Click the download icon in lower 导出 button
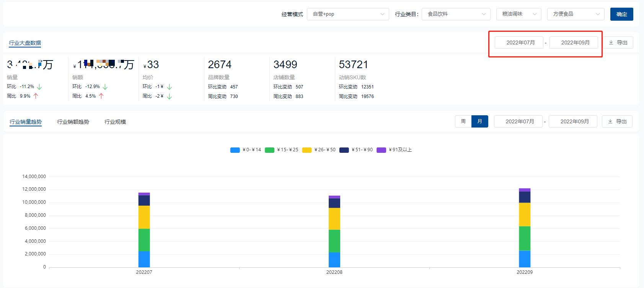Image resolution: width=644 pixels, height=288 pixels. point(610,121)
